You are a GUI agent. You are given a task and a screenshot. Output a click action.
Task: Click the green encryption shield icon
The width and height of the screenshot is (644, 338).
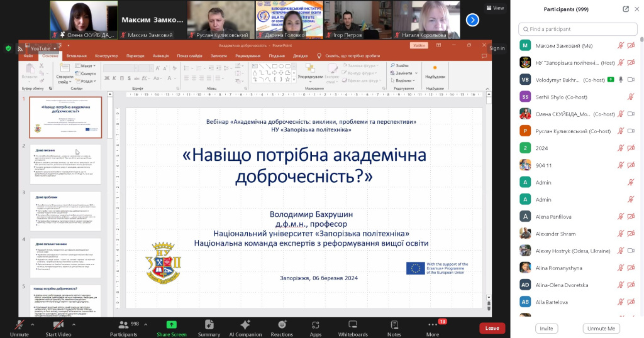(8, 48)
